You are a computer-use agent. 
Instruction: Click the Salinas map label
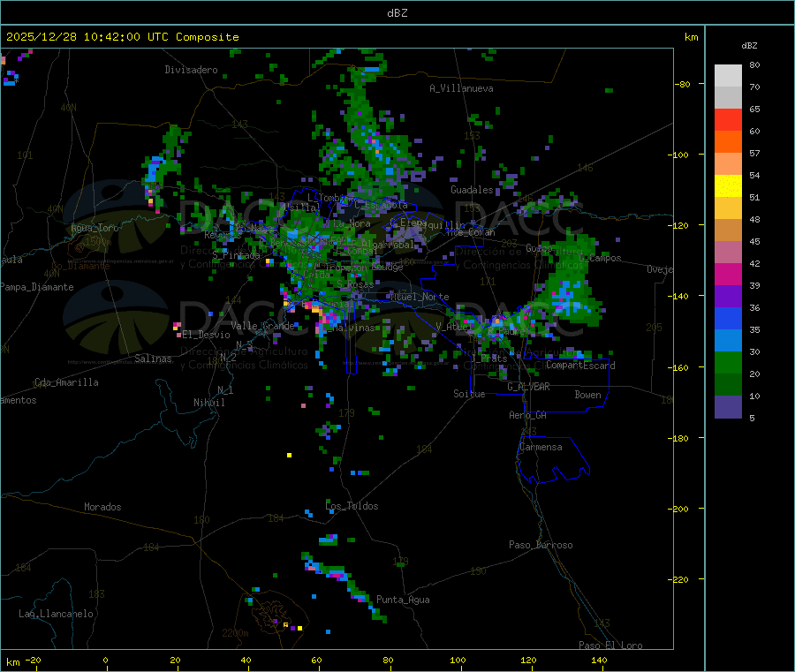[153, 359]
